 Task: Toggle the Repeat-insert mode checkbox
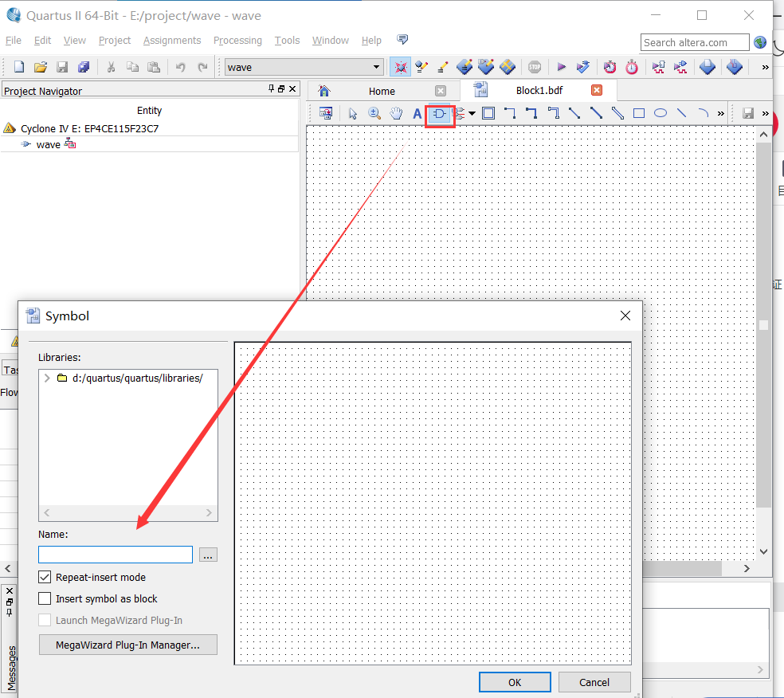(x=45, y=577)
